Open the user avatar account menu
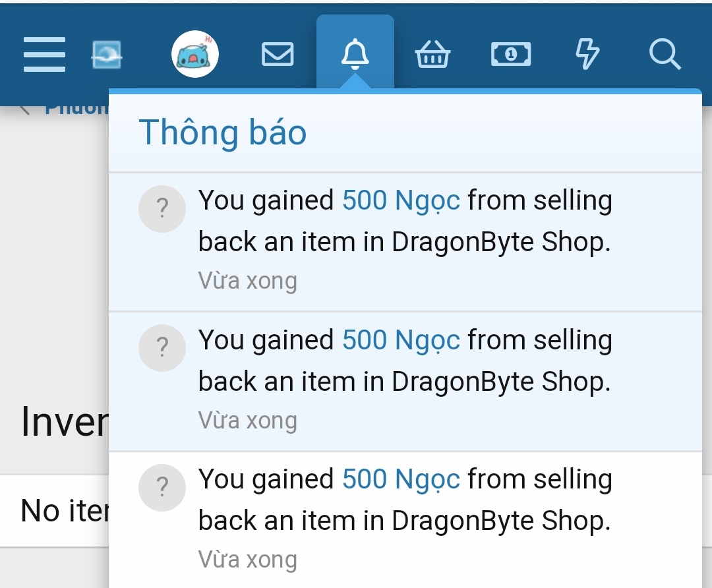Screen dimensions: 712x588 [x=195, y=55]
